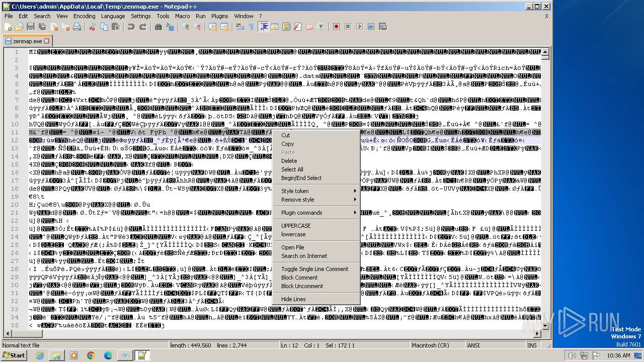Open the Plugins menu
The height and width of the screenshot is (362, 644).
point(219,16)
